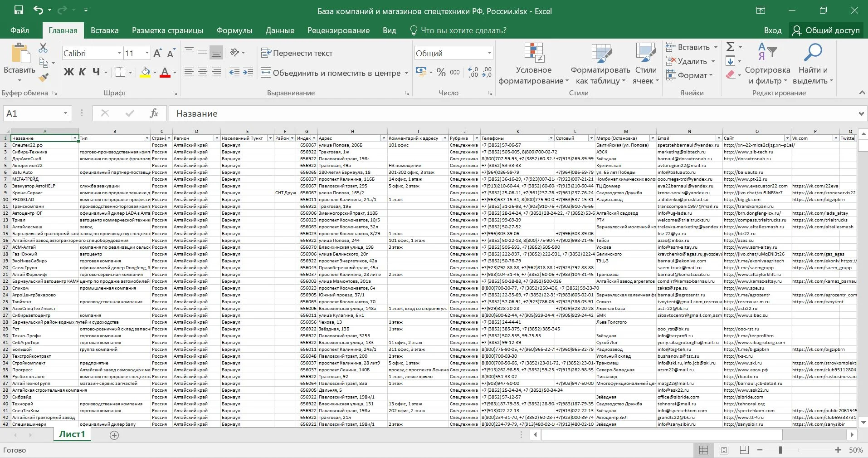Decrease font size with small A icon
The image size is (868, 458).
click(x=171, y=53)
